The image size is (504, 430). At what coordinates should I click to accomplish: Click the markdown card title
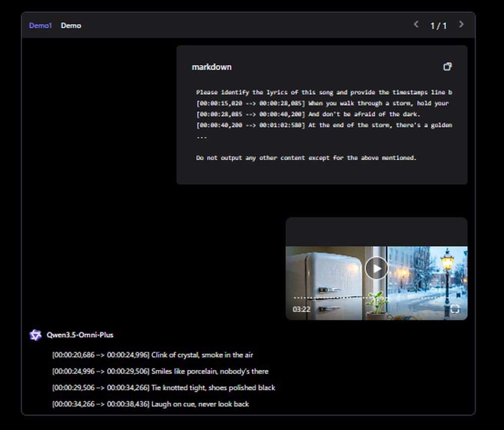click(x=211, y=67)
